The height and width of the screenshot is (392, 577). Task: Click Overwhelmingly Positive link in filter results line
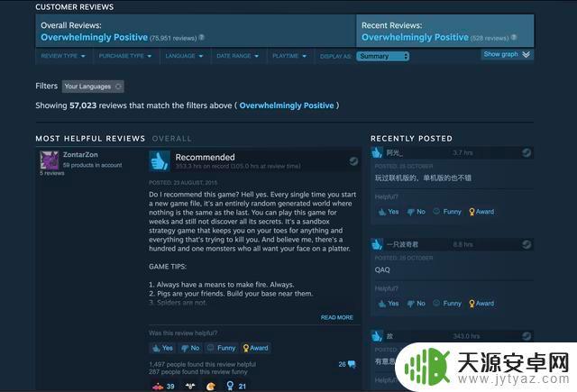point(287,105)
